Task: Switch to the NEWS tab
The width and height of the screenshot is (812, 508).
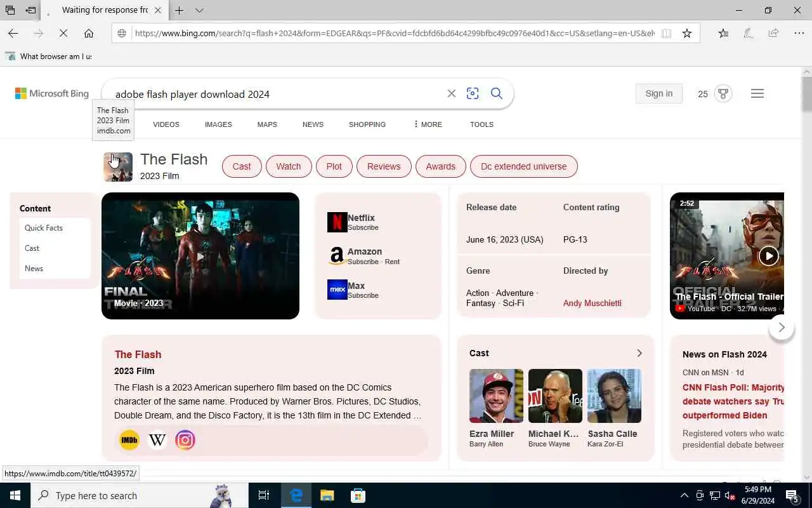Action: [313, 124]
